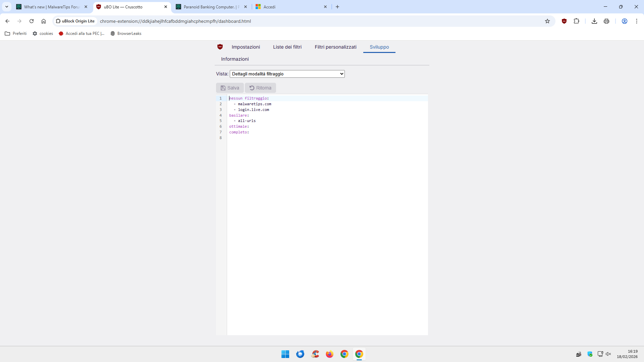Select the Sviluppo tab
Screen dimensions: 644x362
pos(379,47)
